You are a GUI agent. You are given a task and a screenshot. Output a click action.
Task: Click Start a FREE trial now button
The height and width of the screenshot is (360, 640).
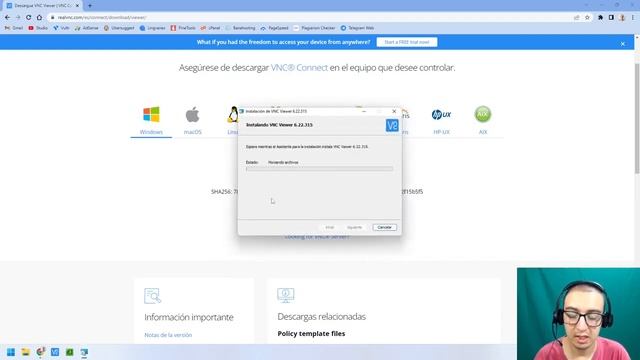click(x=407, y=42)
